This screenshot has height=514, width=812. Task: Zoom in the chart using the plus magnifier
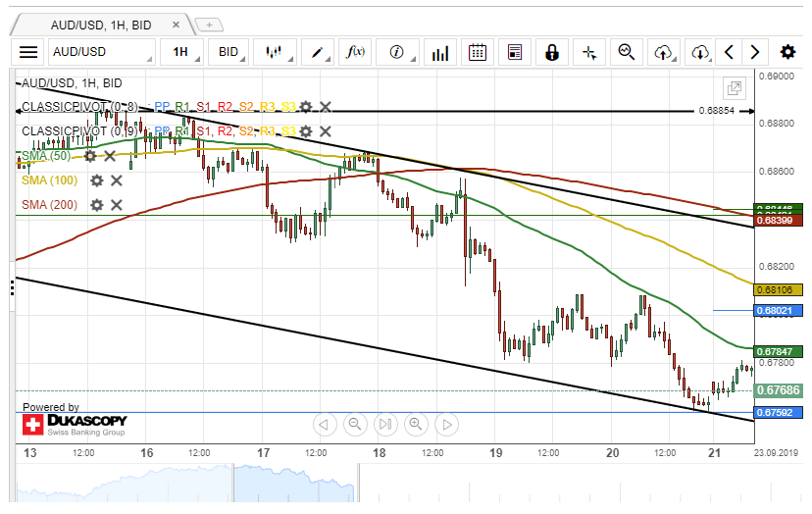416,425
